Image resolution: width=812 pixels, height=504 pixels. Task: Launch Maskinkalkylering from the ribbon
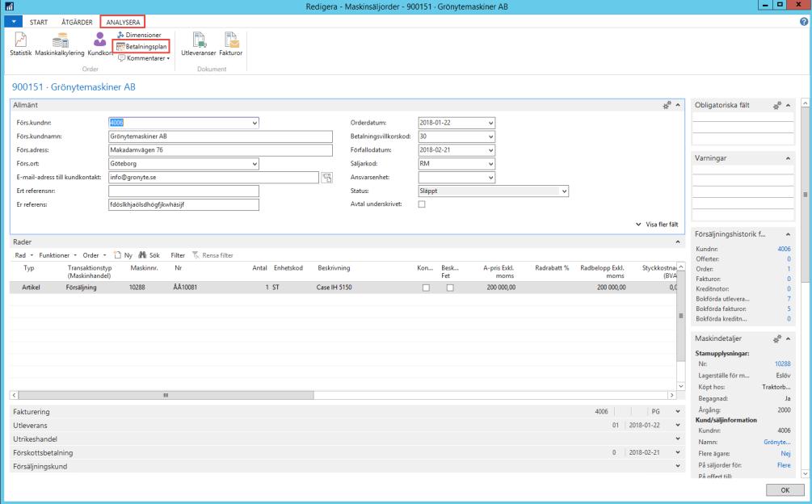coord(60,44)
